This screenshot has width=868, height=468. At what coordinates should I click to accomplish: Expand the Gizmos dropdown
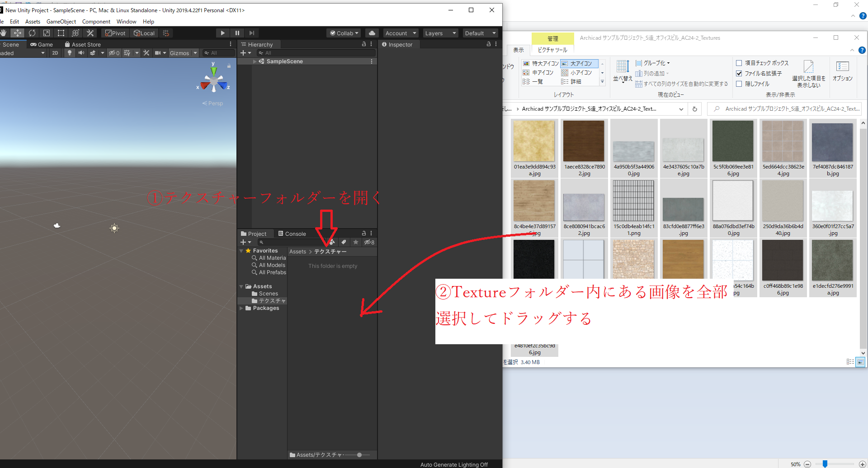point(194,53)
